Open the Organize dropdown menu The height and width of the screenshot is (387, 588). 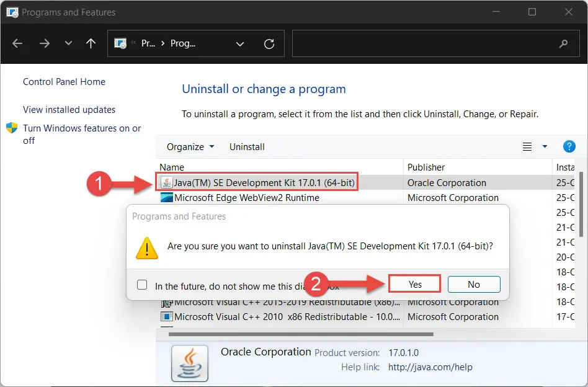click(190, 146)
